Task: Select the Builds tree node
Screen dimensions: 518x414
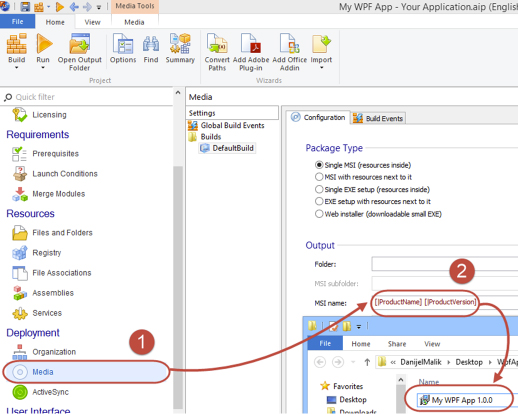Action: 205,137
